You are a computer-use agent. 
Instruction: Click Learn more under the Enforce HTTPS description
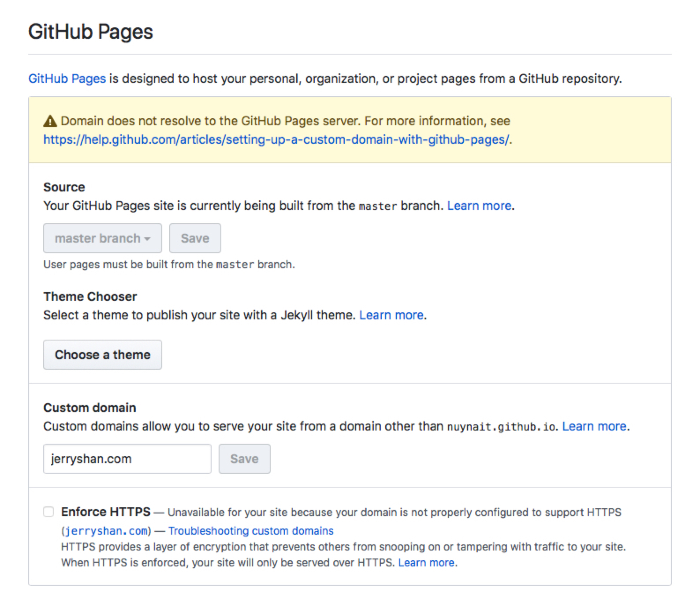tap(427, 562)
